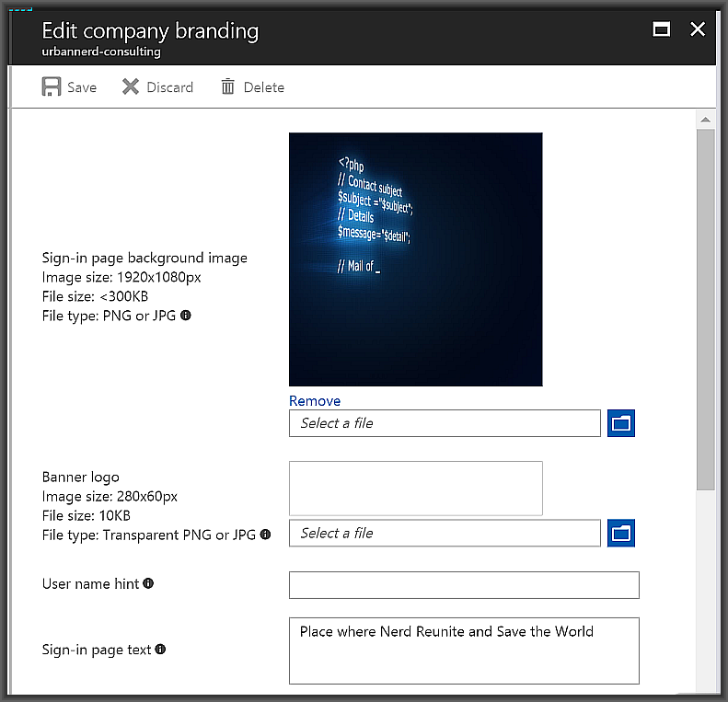Screen dimensions: 728x702
Task: Remove the sign-in background image
Action: pyautogui.click(x=315, y=400)
